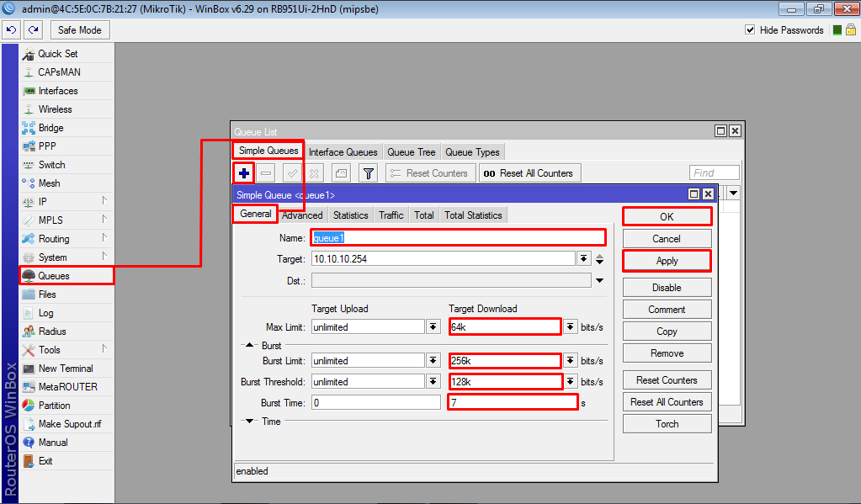The width and height of the screenshot is (861, 504).
Task: Click the Undo arrow icon
Action: pyautogui.click(x=11, y=30)
